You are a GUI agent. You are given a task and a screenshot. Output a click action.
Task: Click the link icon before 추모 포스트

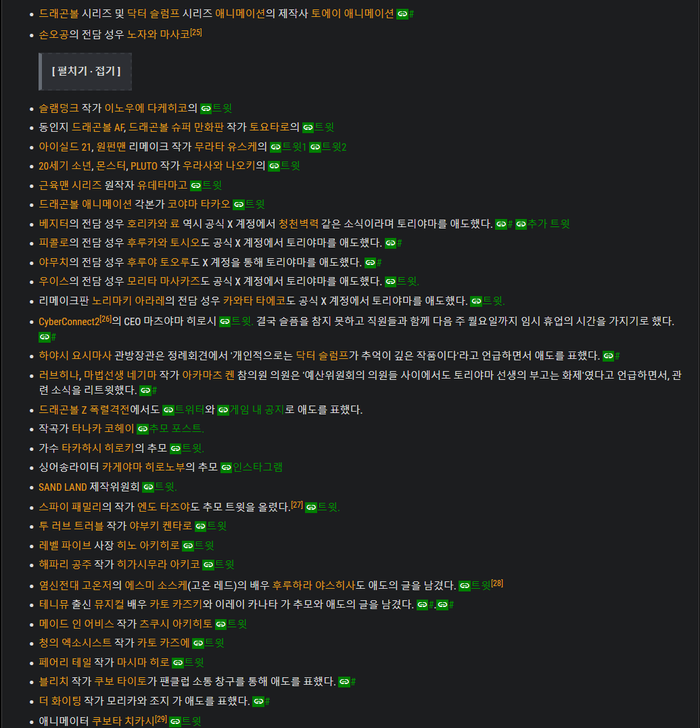tap(142, 429)
